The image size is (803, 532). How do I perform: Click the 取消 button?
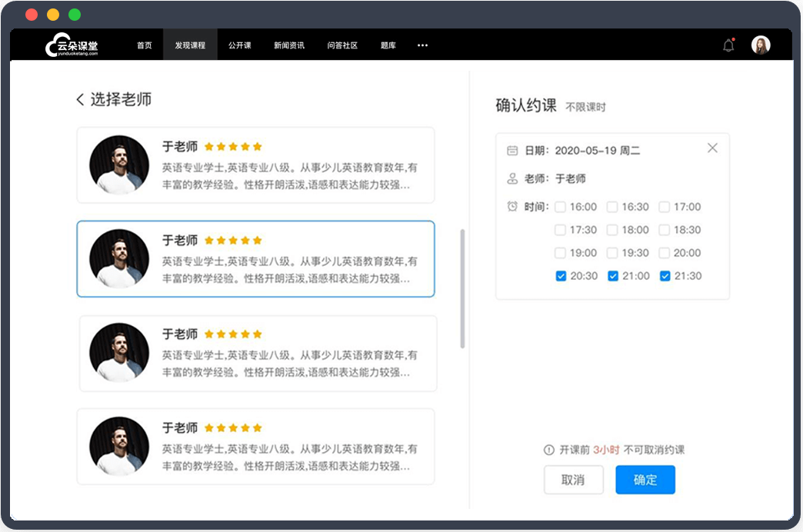pyautogui.click(x=574, y=480)
